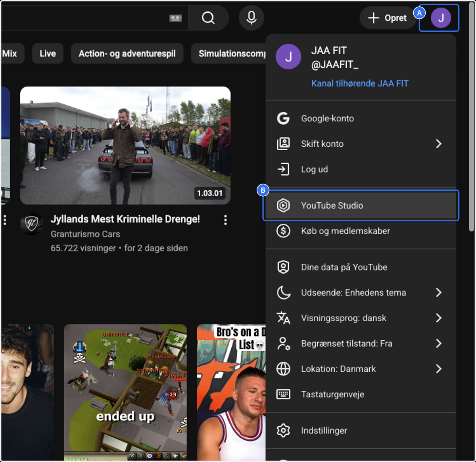Click the keyboard shortcuts icon
Viewport: 476px width, 462px height.
pyautogui.click(x=283, y=394)
